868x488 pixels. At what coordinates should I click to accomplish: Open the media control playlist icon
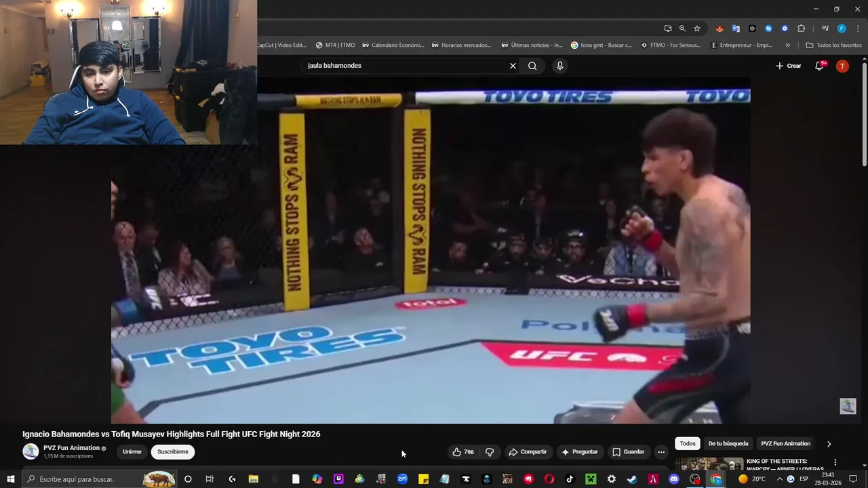[x=825, y=28]
